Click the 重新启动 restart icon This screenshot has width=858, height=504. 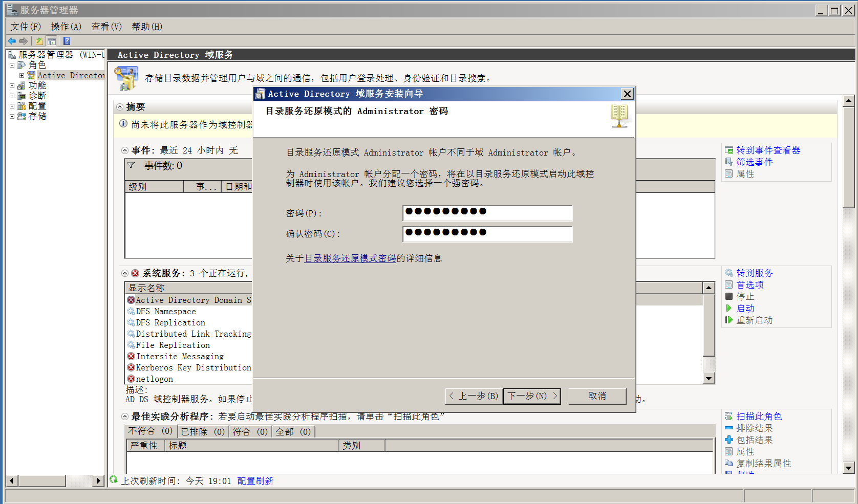tap(729, 320)
